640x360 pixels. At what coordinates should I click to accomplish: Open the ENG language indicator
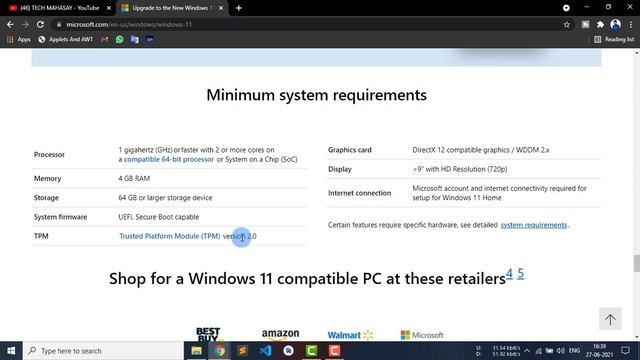tap(574, 351)
